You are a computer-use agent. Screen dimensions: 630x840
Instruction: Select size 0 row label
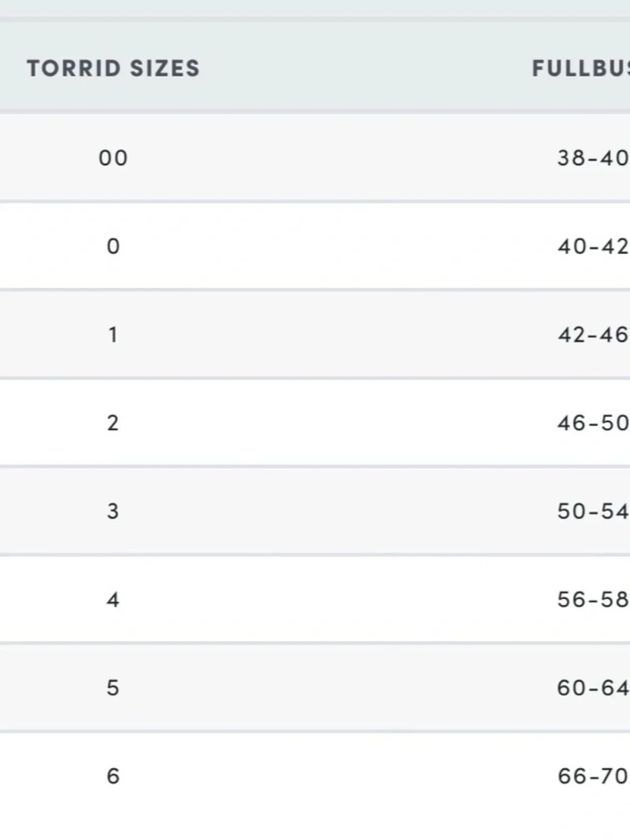[113, 246]
